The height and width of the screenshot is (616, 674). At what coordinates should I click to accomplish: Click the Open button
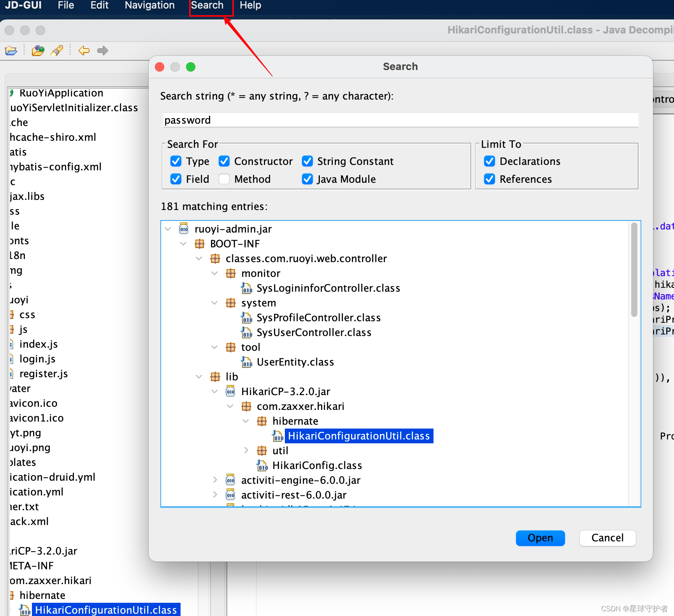click(540, 538)
